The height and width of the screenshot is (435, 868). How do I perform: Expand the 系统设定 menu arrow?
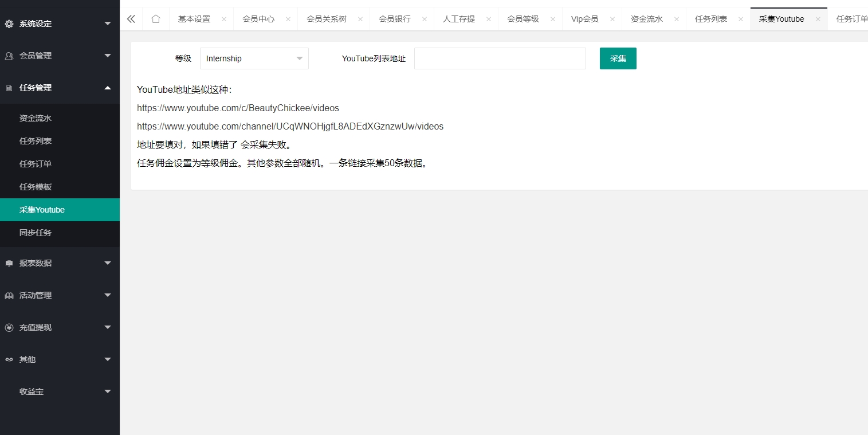tap(108, 23)
